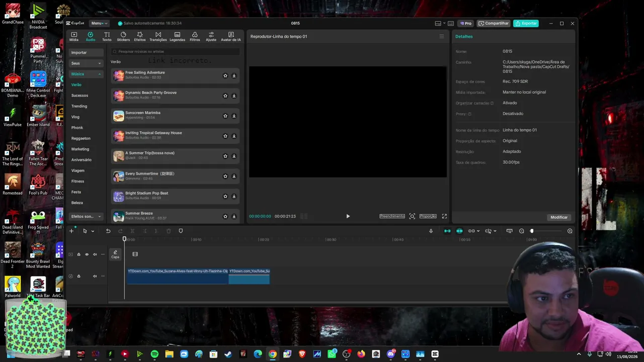Switch to the Transições tab
644x362 pixels.
pyautogui.click(x=158, y=37)
